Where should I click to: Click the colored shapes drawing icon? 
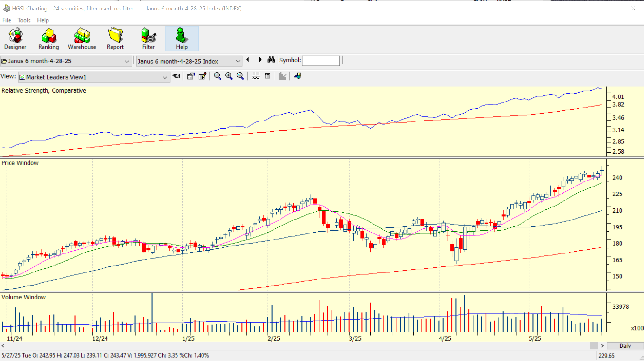pyautogui.click(x=297, y=76)
